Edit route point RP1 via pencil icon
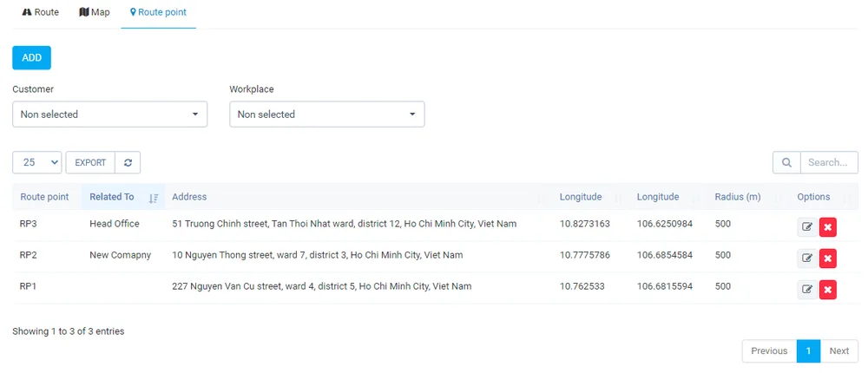Viewport: 868px width, 373px height. [x=807, y=289]
